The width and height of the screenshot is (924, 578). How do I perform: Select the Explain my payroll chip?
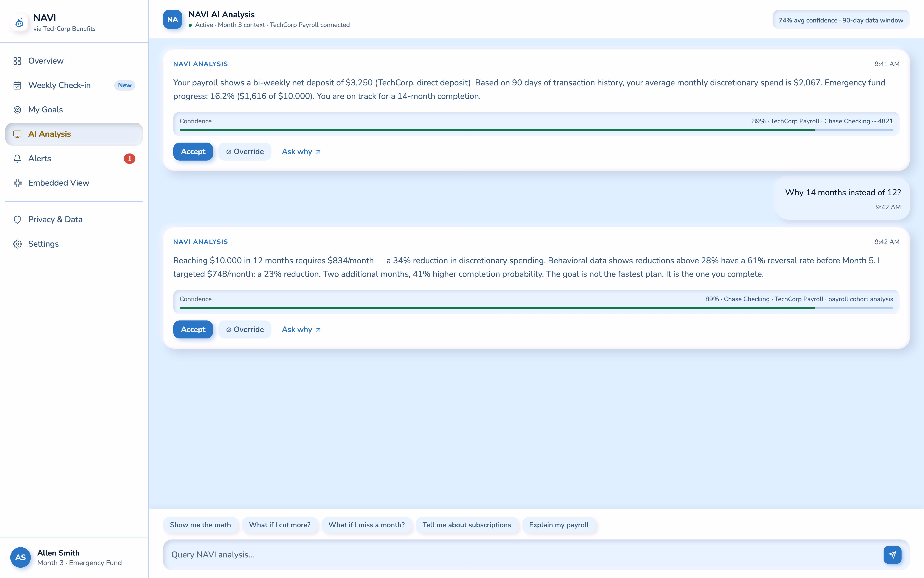[559, 525]
